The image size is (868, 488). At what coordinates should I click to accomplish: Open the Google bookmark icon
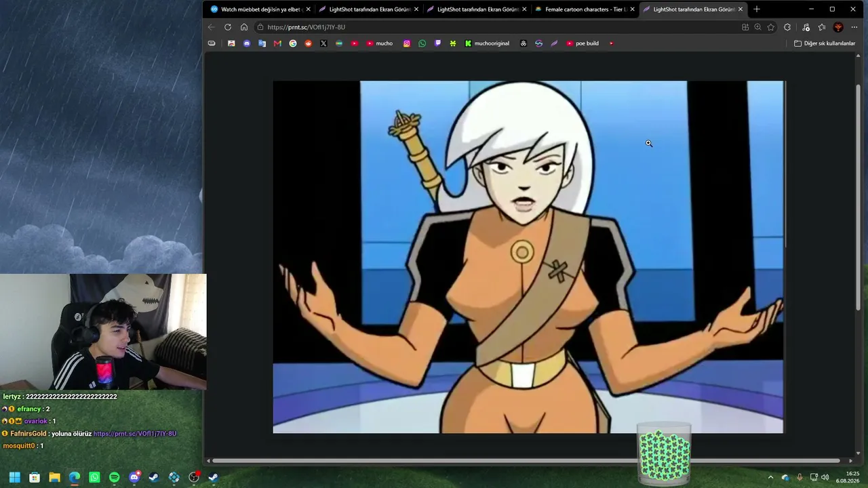tap(293, 43)
